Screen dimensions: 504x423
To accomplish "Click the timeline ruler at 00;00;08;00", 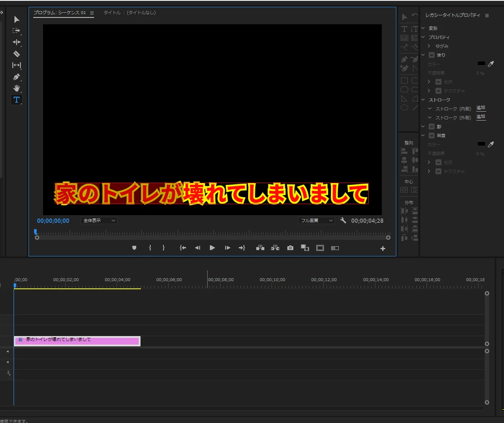I will (221, 280).
